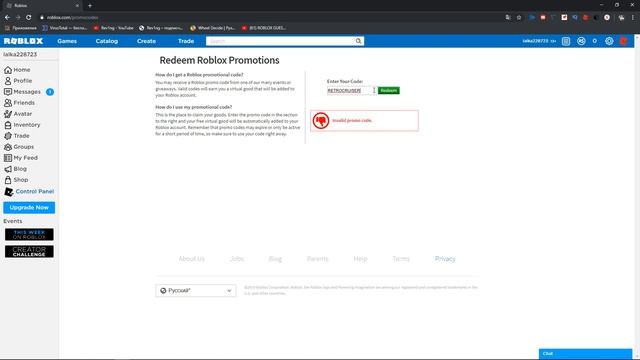Click the browser address bar

tap(269, 18)
